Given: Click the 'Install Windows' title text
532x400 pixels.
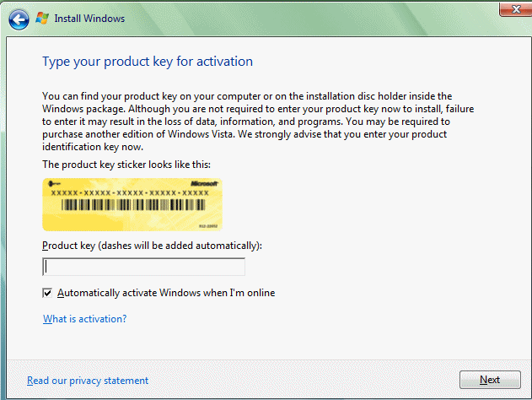Looking at the screenshot, I should (89, 19).
